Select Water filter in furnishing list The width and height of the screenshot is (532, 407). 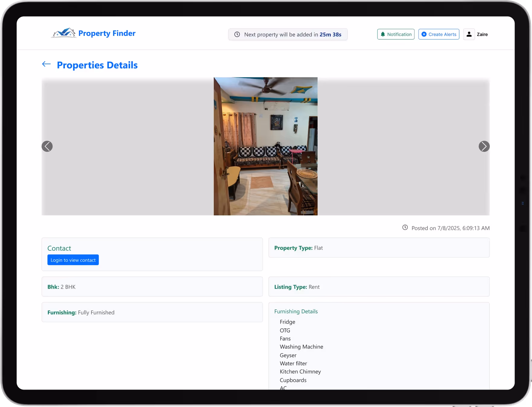click(x=293, y=363)
